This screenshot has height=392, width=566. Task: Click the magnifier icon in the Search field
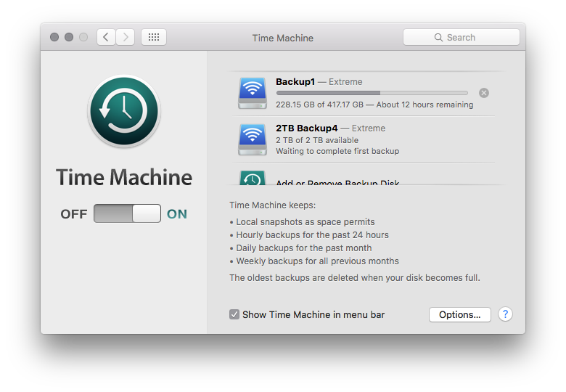click(438, 38)
